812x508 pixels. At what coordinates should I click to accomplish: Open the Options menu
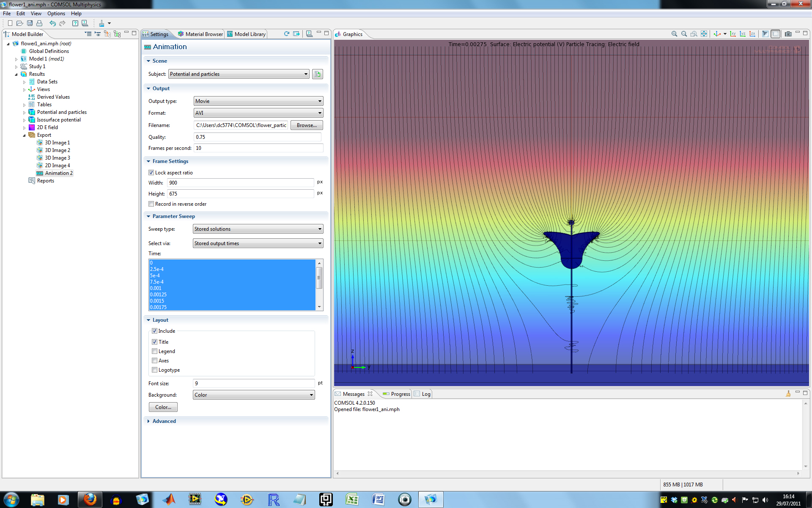pyautogui.click(x=56, y=14)
